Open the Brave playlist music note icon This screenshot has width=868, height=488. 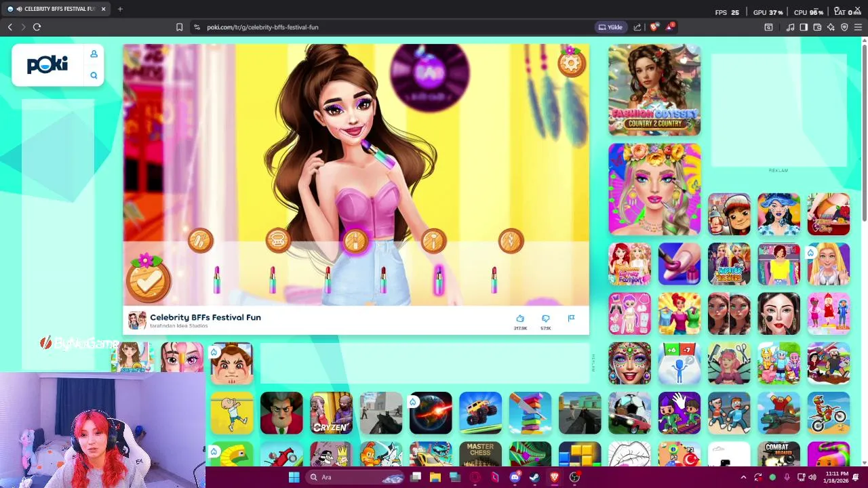point(790,27)
